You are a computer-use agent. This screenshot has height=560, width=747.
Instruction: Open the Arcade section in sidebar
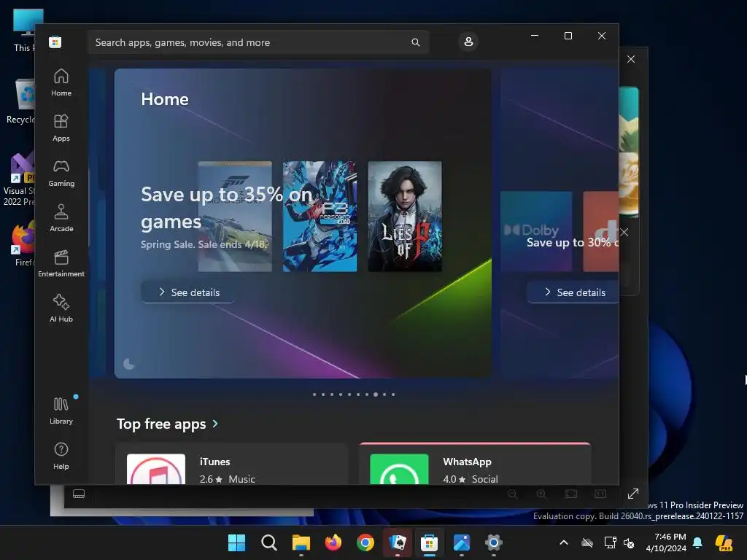pyautogui.click(x=61, y=219)
